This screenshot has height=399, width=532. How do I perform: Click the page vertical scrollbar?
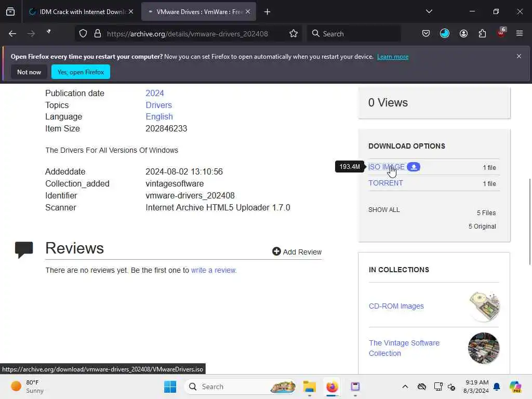pyautogui.click(x=529, y=221)
